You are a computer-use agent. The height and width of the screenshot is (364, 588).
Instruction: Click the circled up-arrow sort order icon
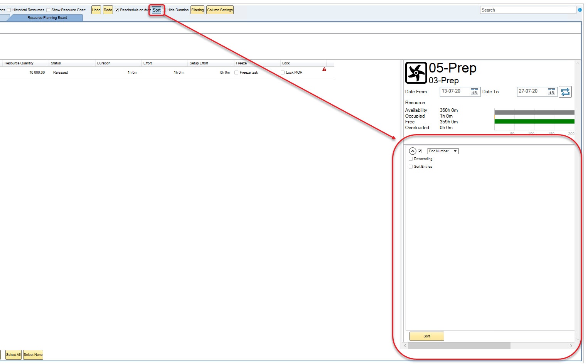tap(413, 151)
